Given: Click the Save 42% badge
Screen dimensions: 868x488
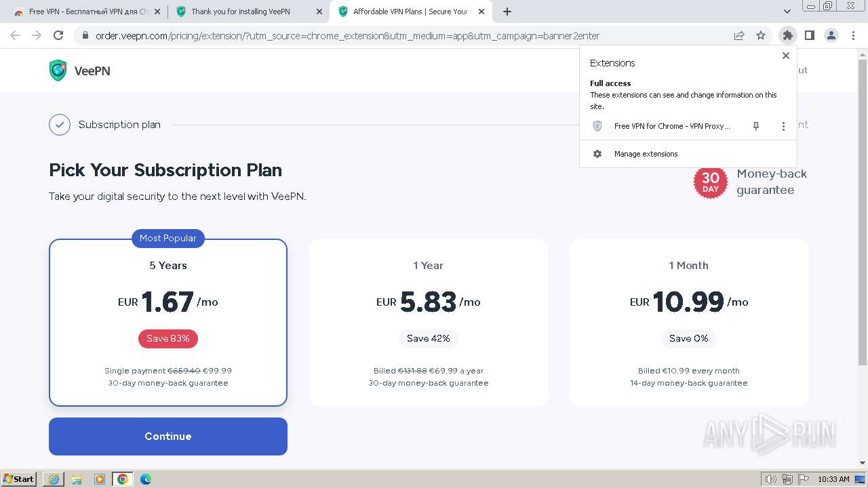Looking at the screenshot, I should [429, 338].
